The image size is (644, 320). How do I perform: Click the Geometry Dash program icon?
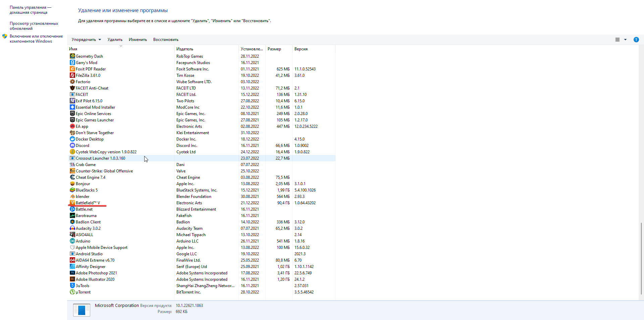(72, 56)
